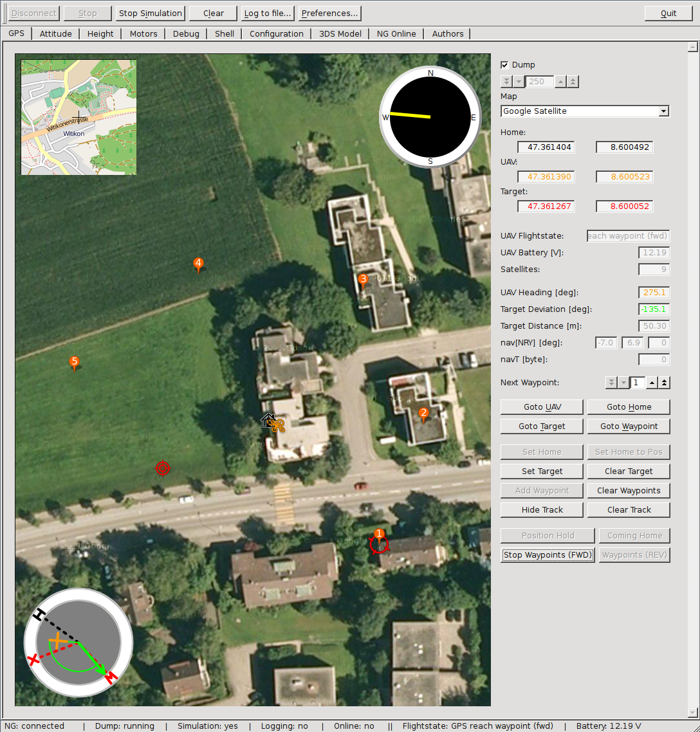Click the Goto Home button
Viewport: 700px width, 732px height.
pyautogui.click(x=629, y=407)
